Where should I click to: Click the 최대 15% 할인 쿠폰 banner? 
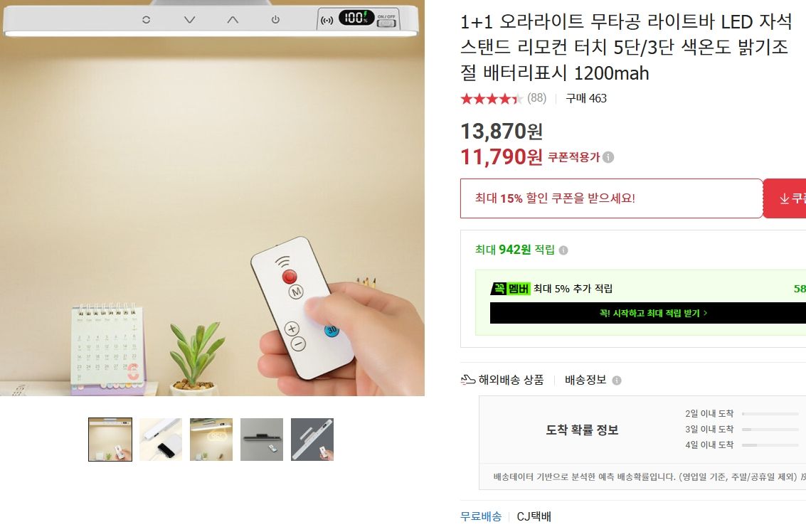point(611,198)
